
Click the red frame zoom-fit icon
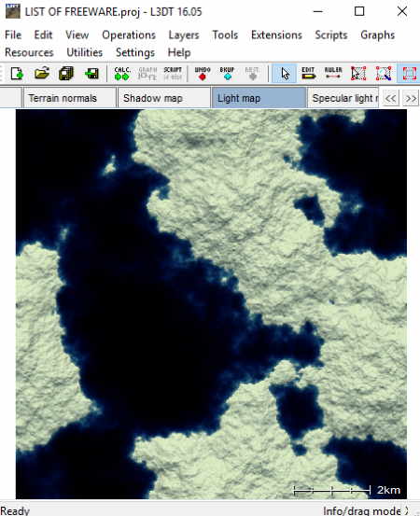tap(410, 73)
